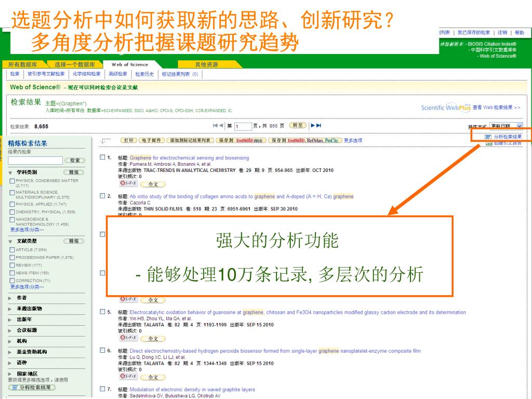This screenshot has height=399, width=532.
Task: Go to first results page arrow
Action: [215, 126]
